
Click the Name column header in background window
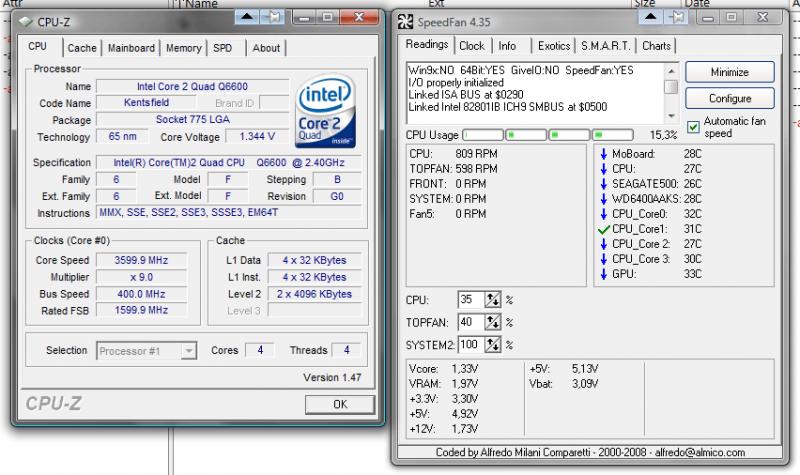click(202, 4)
